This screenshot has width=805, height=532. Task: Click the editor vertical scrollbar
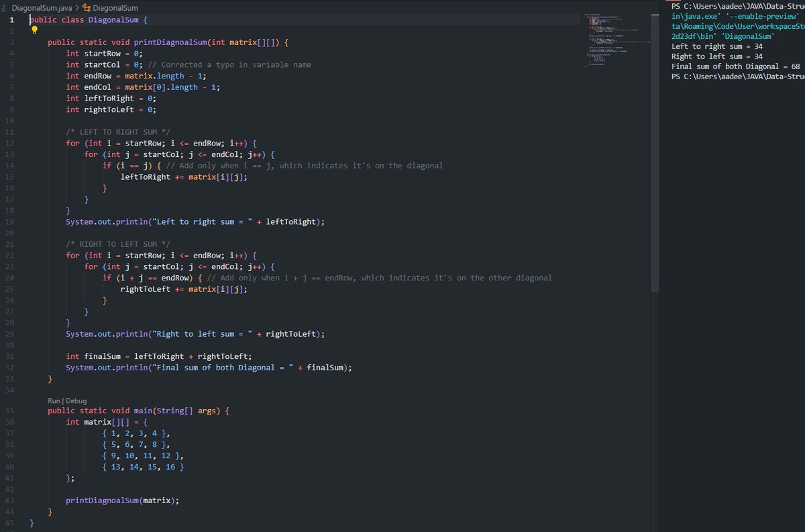point(656,152)
